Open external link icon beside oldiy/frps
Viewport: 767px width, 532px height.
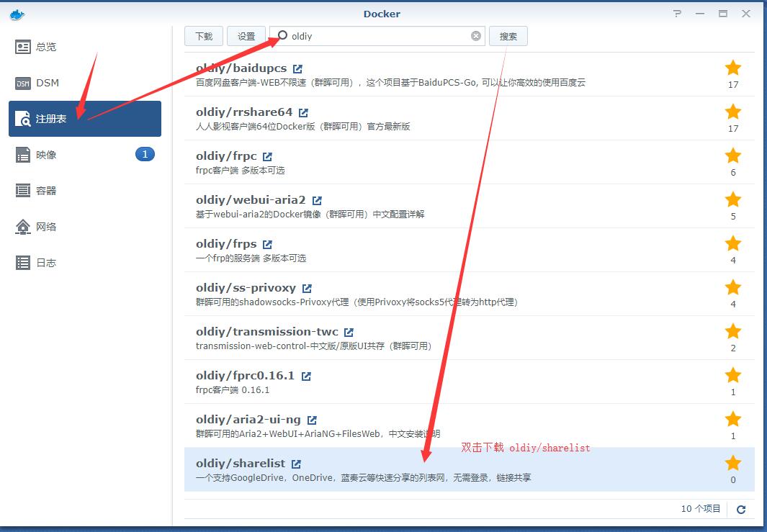(x=267, y=245)
